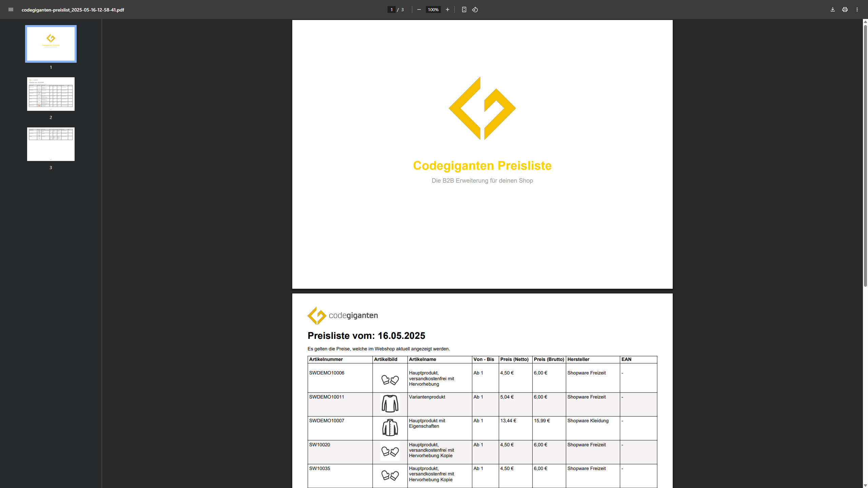Select page 3 thumbnail

point(51,144)
